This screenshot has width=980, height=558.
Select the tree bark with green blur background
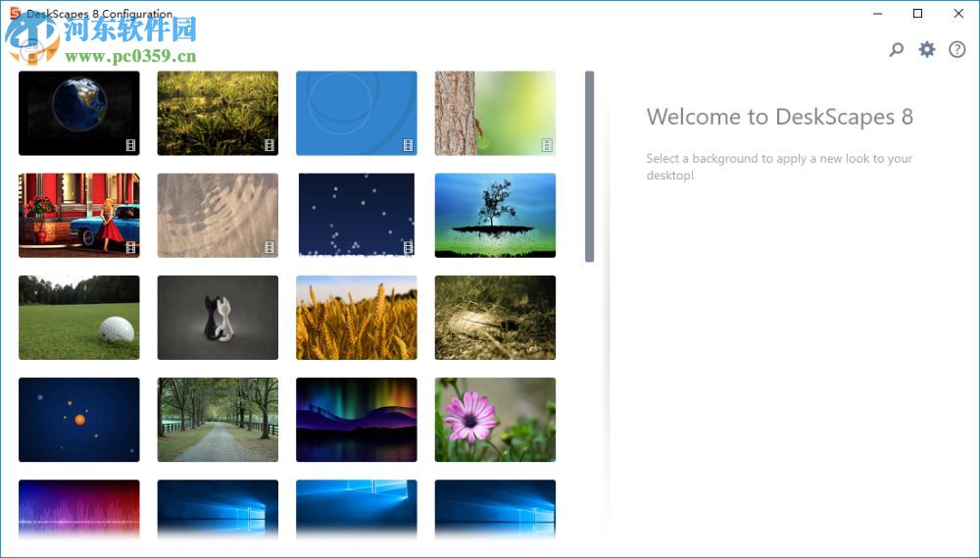(x=495, y=113)
